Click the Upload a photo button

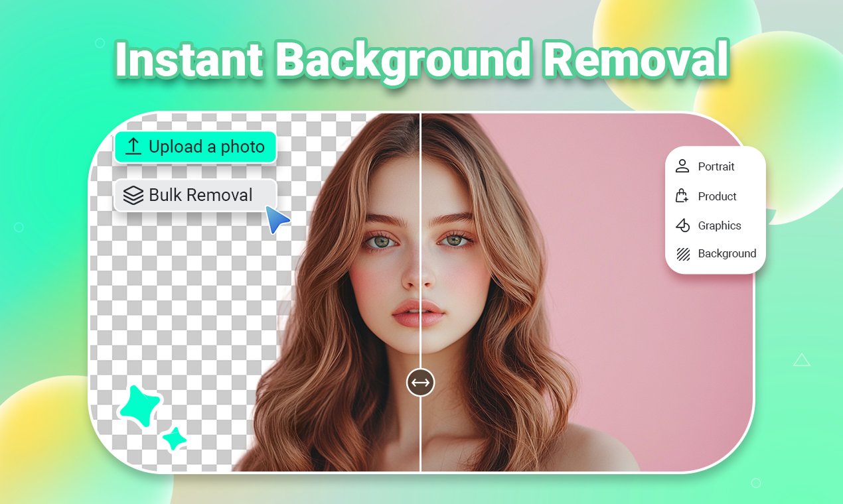194,147
